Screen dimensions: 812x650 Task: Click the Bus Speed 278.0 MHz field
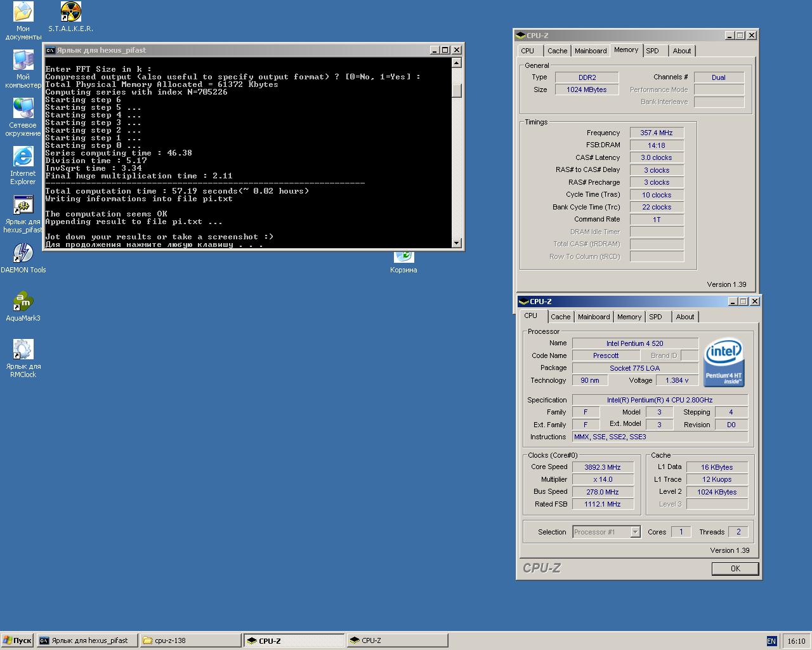[x=602, y=492]
